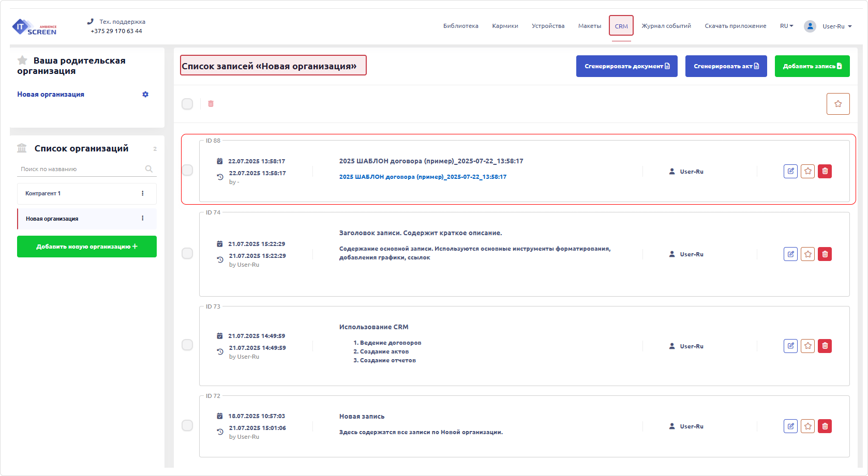
Task: Check the select-all checkbox above the record list
Action: 187,104
